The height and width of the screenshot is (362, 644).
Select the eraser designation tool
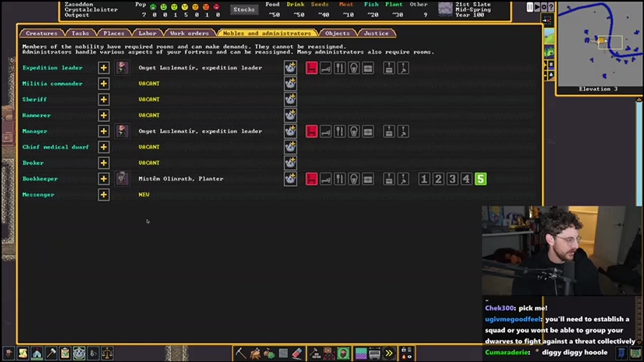[x=297, y=353]
